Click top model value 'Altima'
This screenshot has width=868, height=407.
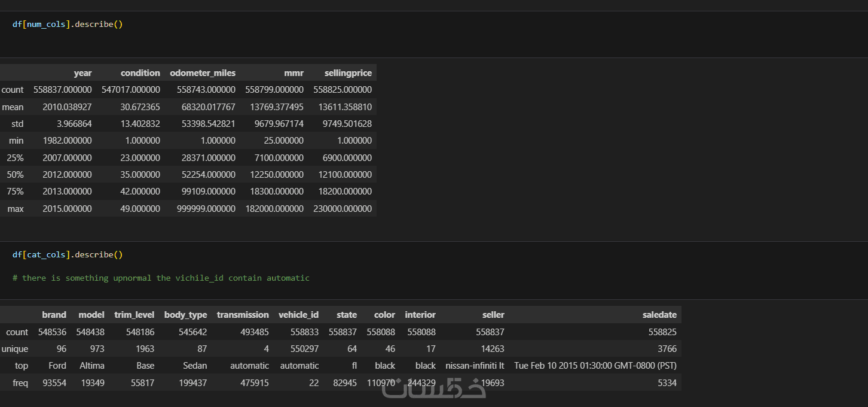[x=92, y=366]
